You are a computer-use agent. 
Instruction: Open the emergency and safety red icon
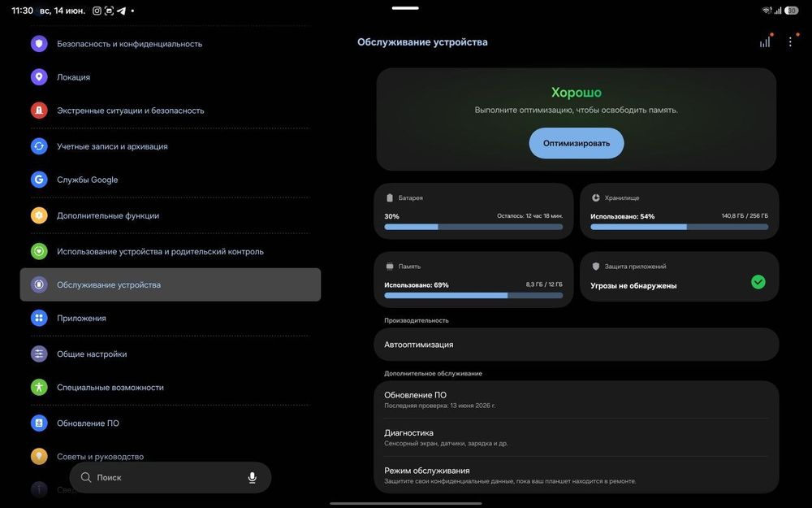click(x=39, y=110)
